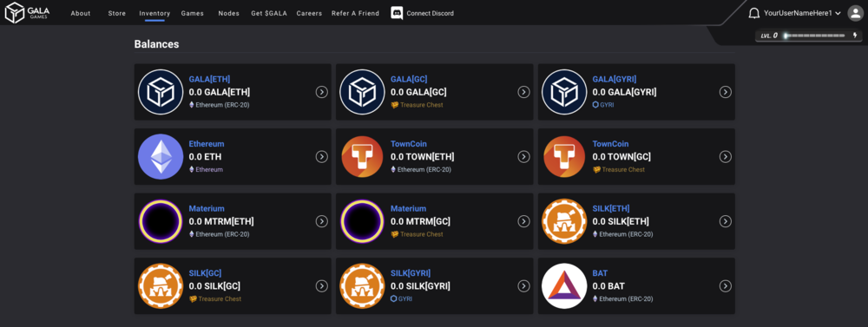Image resolution: width=868 pixels, height=327 pixels.
Task: Open the Careers link
Action: pyautogui.click(x=309, y=13)
